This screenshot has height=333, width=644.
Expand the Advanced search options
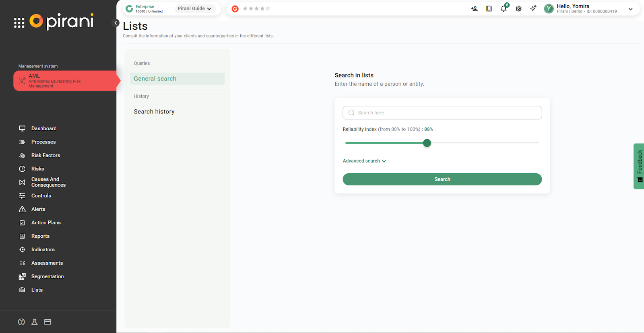(364, 161)
